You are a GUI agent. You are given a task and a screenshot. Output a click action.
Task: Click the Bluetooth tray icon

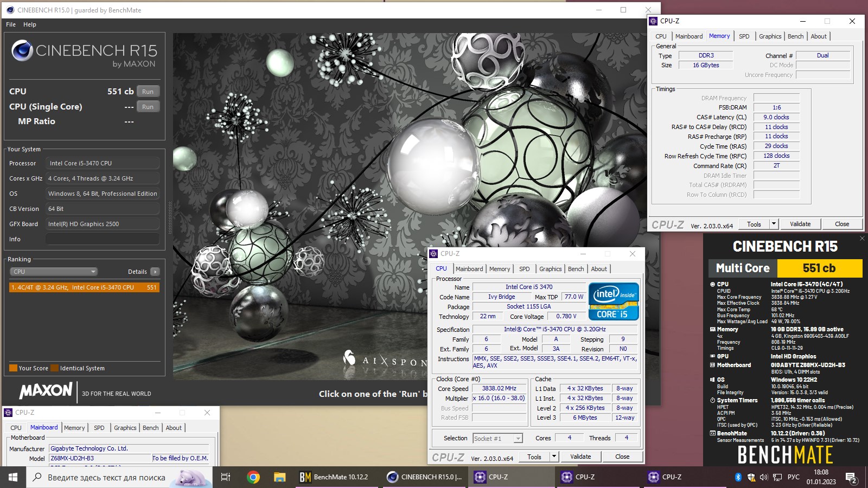(738, 477)
